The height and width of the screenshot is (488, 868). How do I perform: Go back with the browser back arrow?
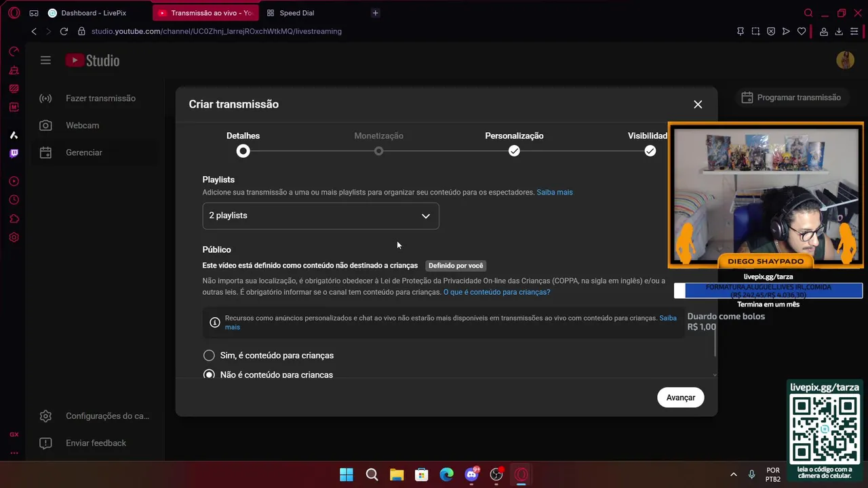pyautogui.click(x=34, y=31)
